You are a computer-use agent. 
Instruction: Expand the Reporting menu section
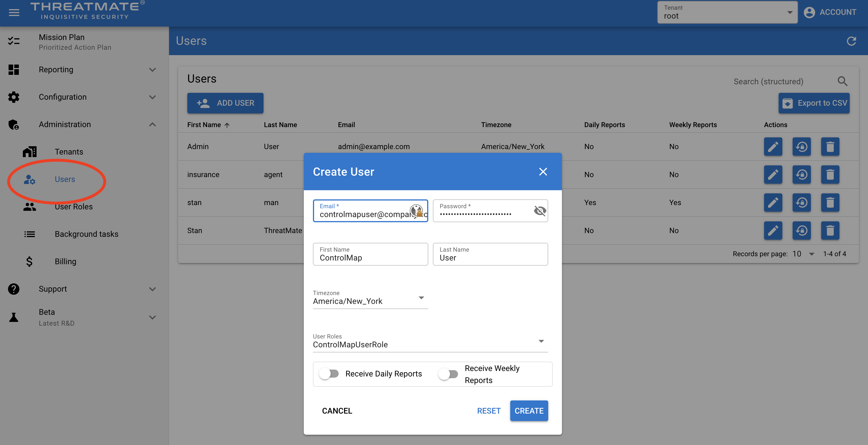pyautogui.click(x=152, y=70)
